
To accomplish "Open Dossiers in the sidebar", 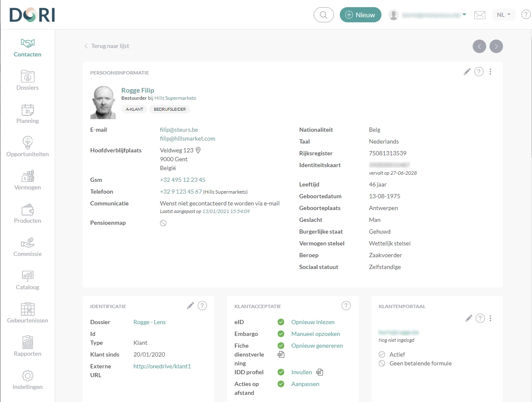I will [x=27, y=80].
